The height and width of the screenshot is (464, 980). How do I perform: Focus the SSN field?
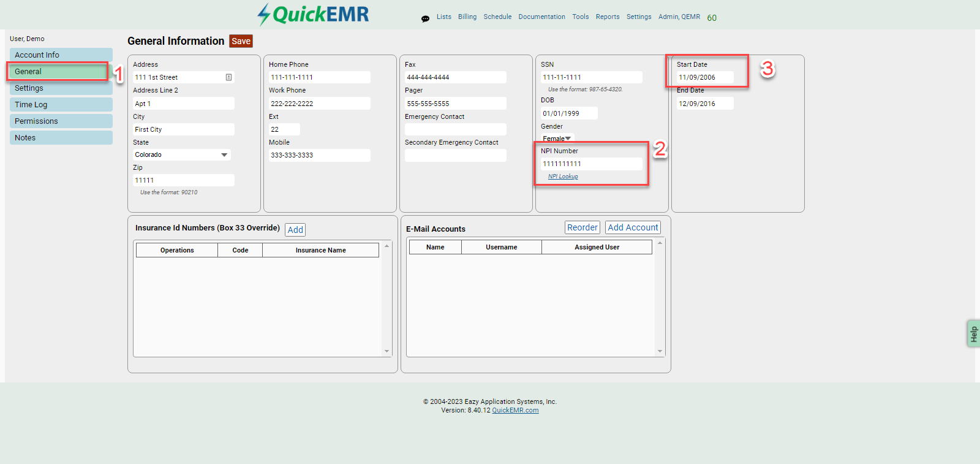592,77
